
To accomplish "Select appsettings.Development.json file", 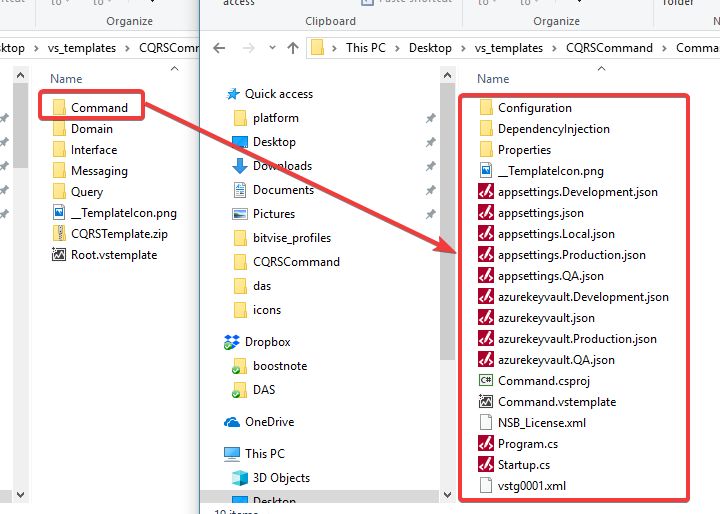I will click(568, 192).
